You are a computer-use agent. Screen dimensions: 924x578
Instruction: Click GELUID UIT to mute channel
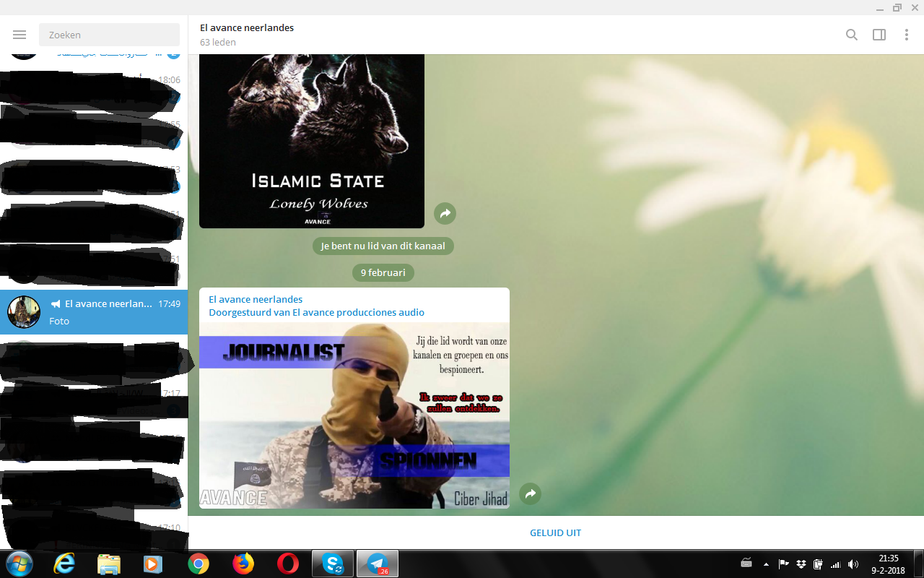tap(556, 533)
